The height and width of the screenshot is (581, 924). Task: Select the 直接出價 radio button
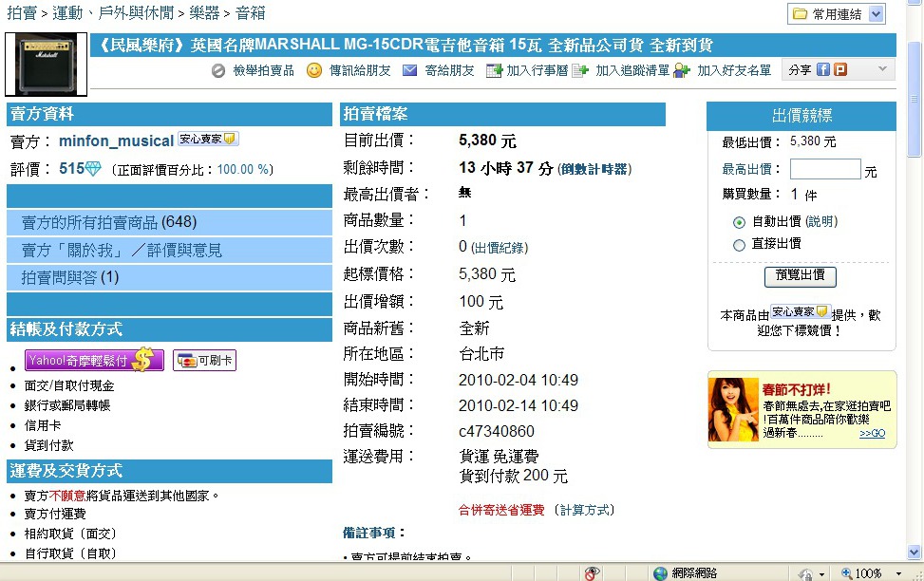[x=739, y=245]
